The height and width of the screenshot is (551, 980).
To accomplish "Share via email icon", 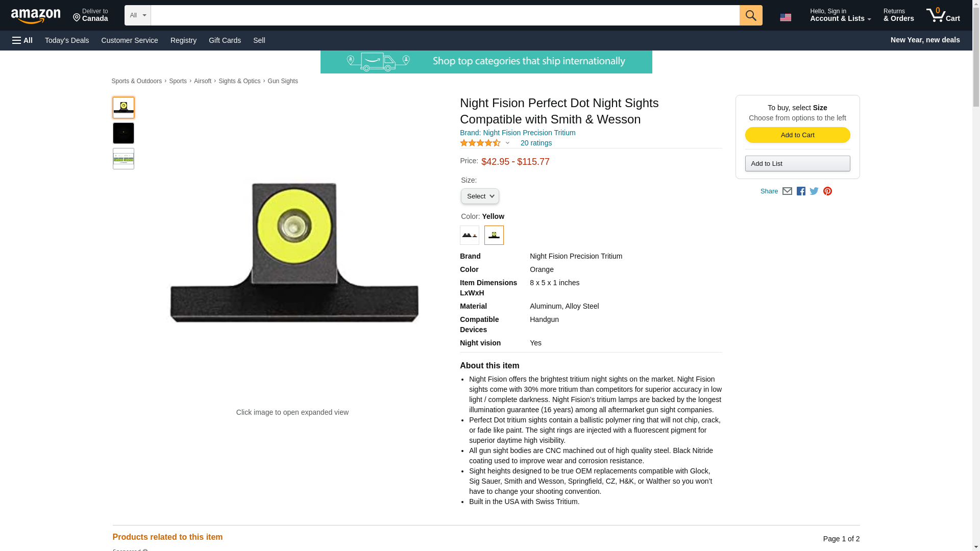I will tap(787, 191).
